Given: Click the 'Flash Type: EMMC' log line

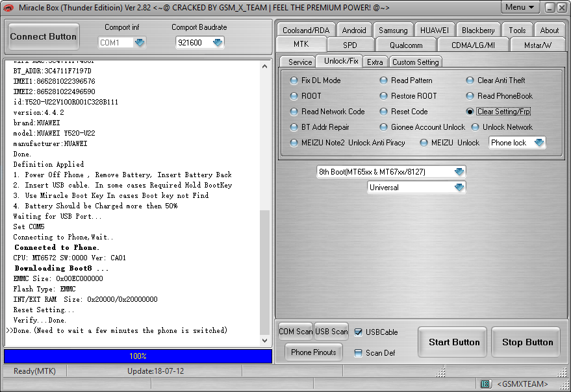Looking at the screenshot, I should coord(44,289).
